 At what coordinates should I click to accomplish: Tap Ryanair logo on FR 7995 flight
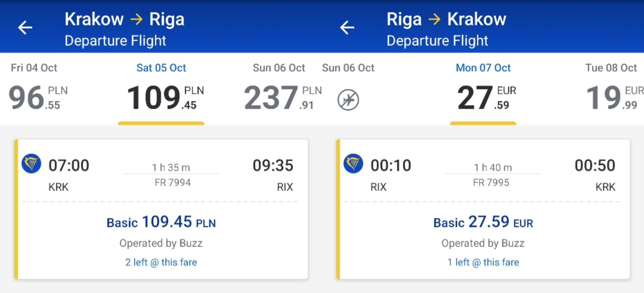click(353, 164)
